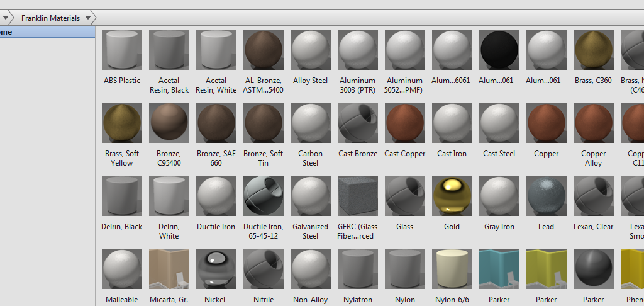Image resolution: width=644 pixels, height=306 pixels.
Task: Select the Cast Bronze material
Action: [x=358, y=123]
